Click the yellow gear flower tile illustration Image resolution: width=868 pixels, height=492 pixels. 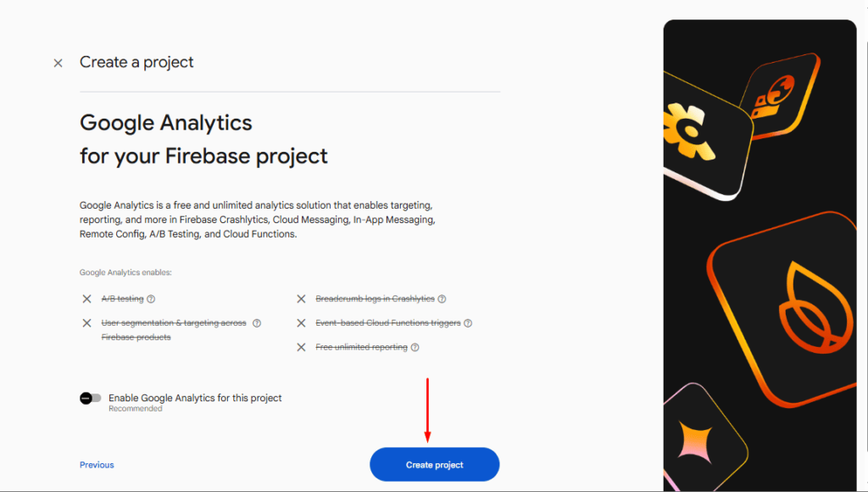(x=704, y=137)
